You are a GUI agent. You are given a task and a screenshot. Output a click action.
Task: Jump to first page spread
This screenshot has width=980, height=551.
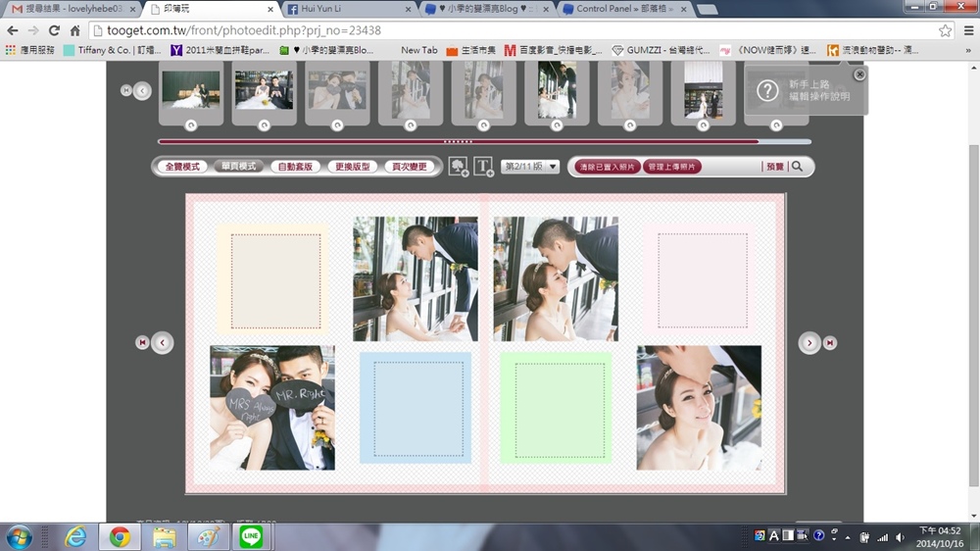(x=142, y=343)
